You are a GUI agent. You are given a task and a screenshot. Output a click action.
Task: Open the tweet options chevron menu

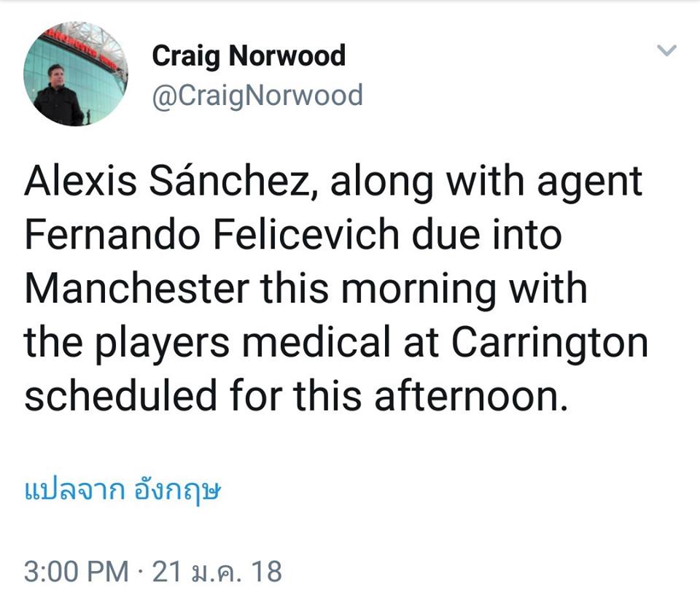(x=667, y=50)
